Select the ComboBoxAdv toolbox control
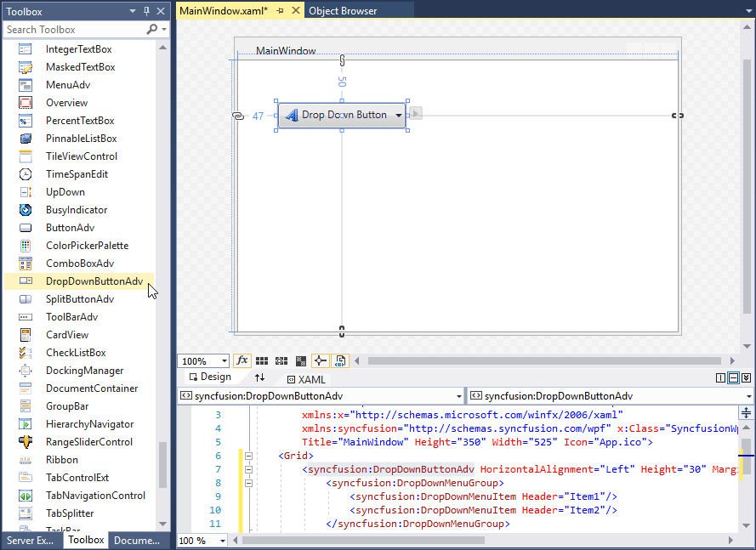756x550 pixels. click(75, 263)
